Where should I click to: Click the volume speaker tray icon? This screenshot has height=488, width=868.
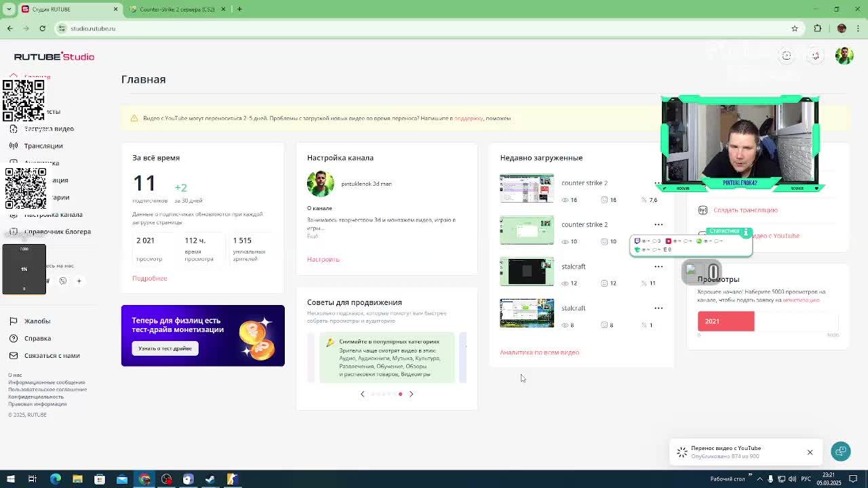[x=791, y=479]
